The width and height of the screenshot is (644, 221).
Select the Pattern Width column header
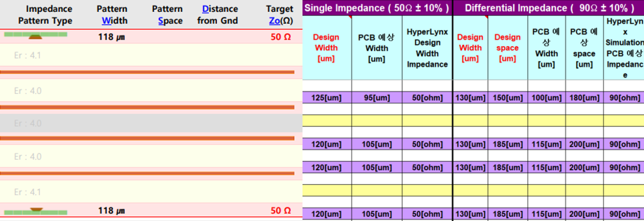click(x=112, y=15)
